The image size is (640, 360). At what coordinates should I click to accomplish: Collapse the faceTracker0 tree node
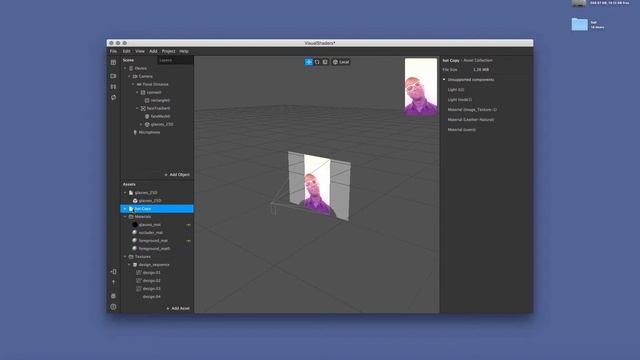[x=137, y=109]
